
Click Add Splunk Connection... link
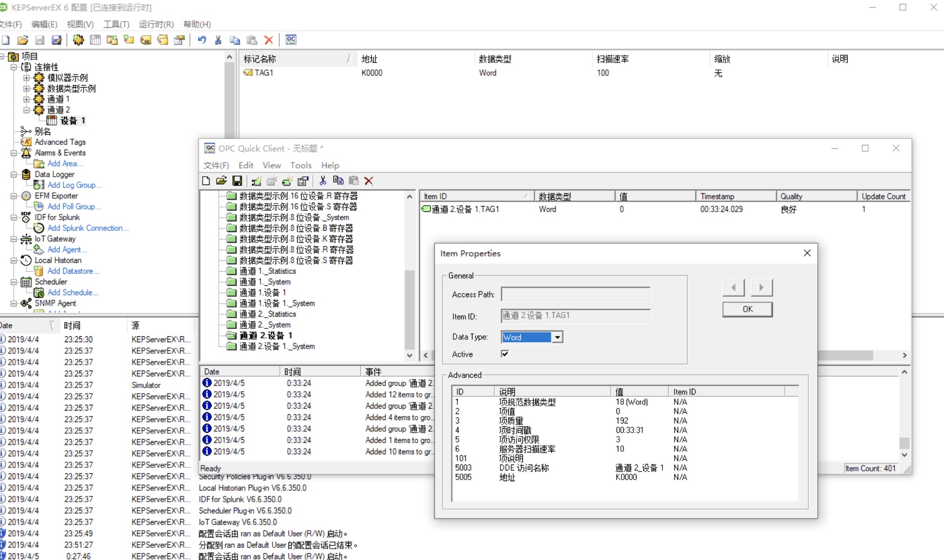(x=88, y=228)
